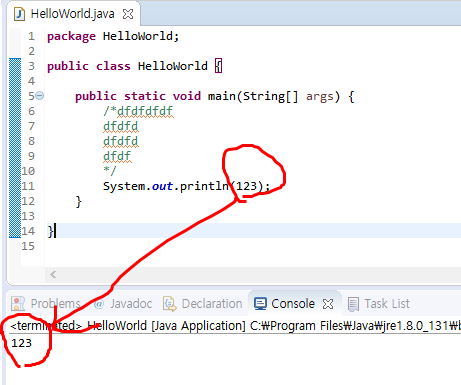461x385 pixels.
Task: Click the 'public class HelloWorld' declaration text
Action: [127, 66]
